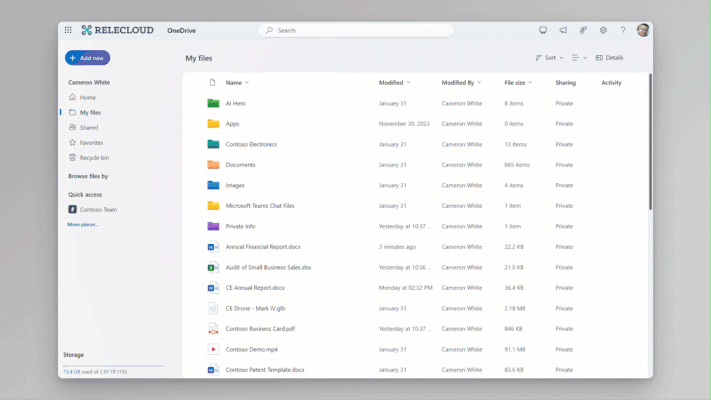
Task: Open Contoso Business Card.pdf file name
Action: pos(260,329)
